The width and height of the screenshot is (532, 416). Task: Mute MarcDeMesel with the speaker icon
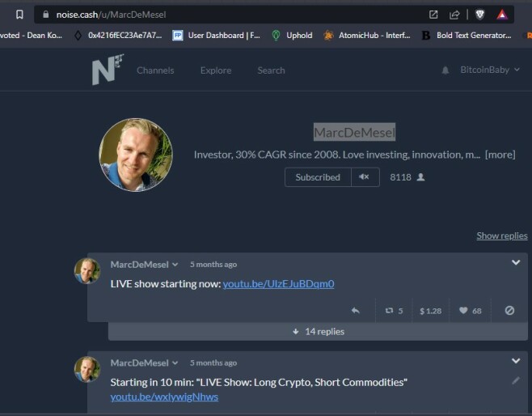click(365, 177)
